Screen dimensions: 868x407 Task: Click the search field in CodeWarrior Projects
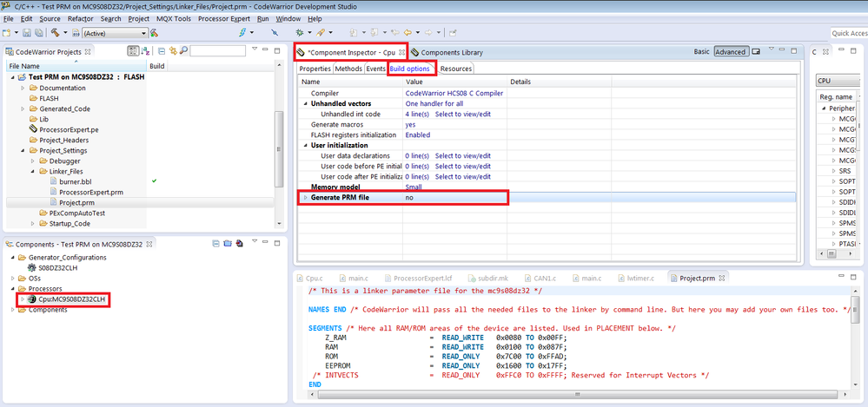click(217, 51)
